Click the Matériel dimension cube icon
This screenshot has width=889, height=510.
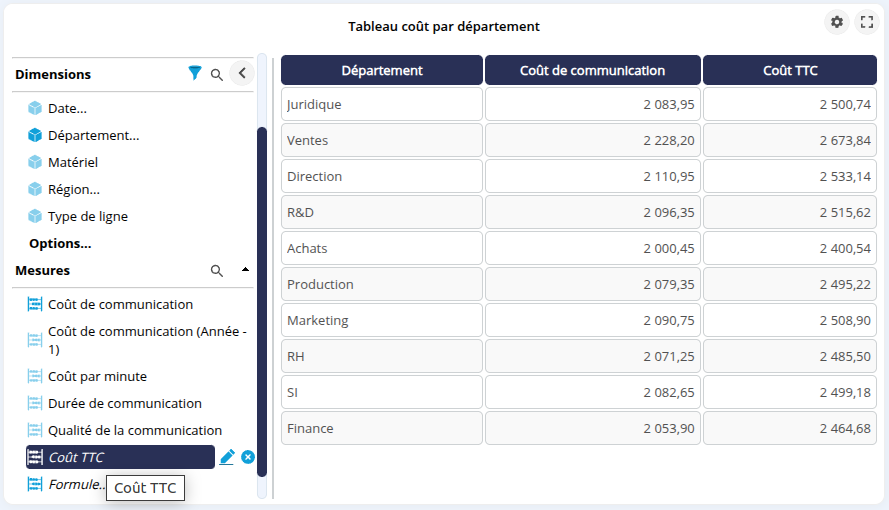[35, 162]
